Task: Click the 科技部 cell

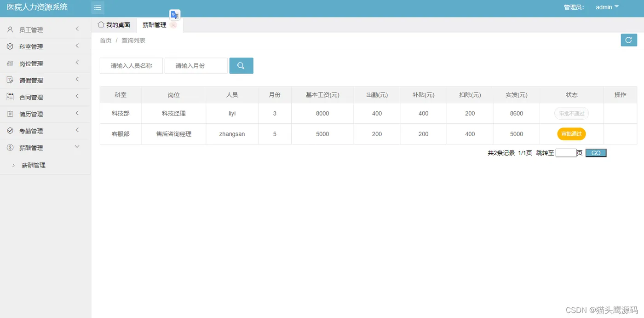Action: click(121, 113)
